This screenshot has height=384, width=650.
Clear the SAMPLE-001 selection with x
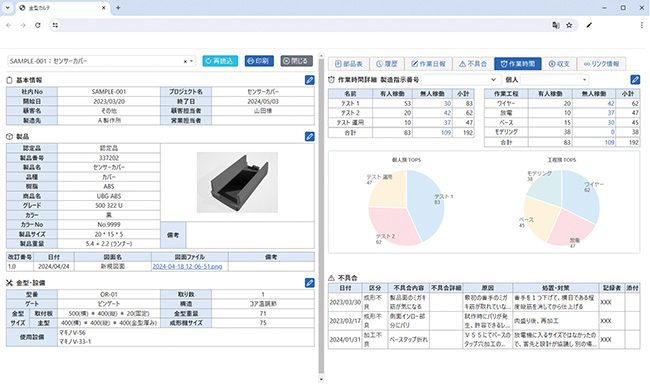[x=185, y=61]
